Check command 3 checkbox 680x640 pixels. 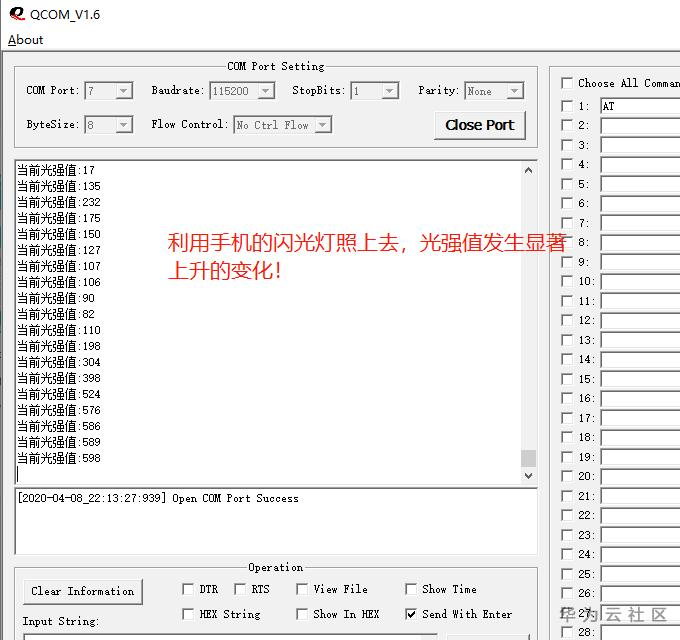(x=567, y=145)
